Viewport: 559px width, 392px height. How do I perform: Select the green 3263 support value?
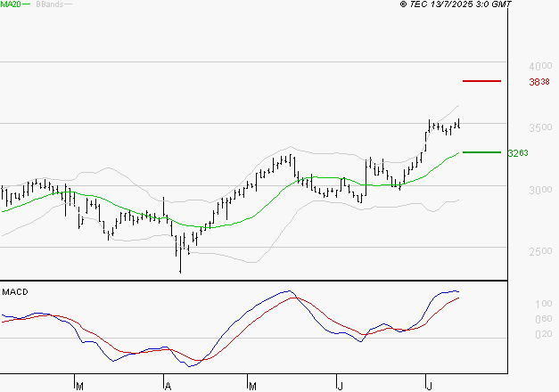tap(518, 153)
